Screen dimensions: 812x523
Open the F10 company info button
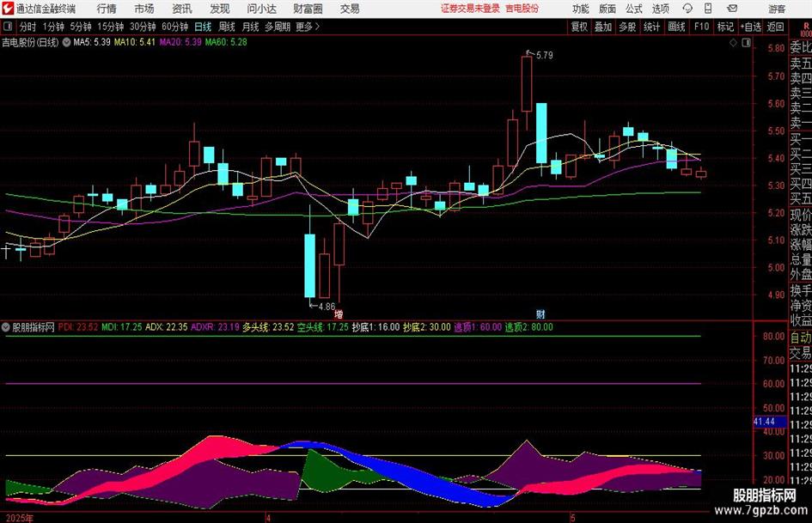(701, 27)
